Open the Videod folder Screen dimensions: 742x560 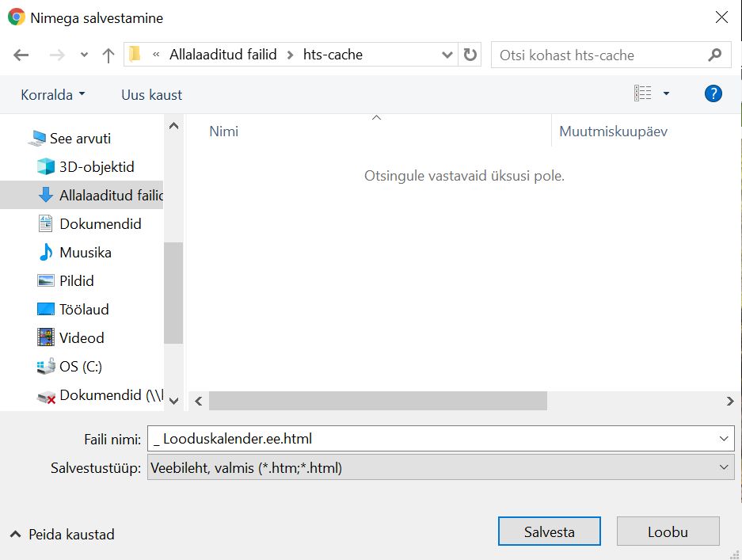81,338
